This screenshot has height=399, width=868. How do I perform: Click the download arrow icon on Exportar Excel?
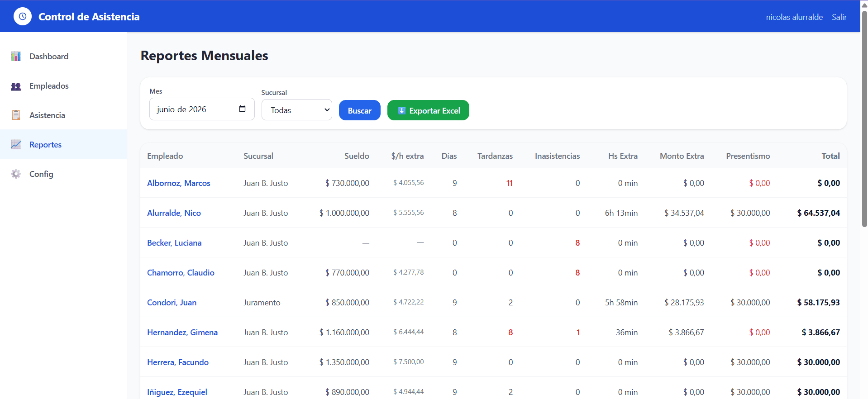(401, 110)
